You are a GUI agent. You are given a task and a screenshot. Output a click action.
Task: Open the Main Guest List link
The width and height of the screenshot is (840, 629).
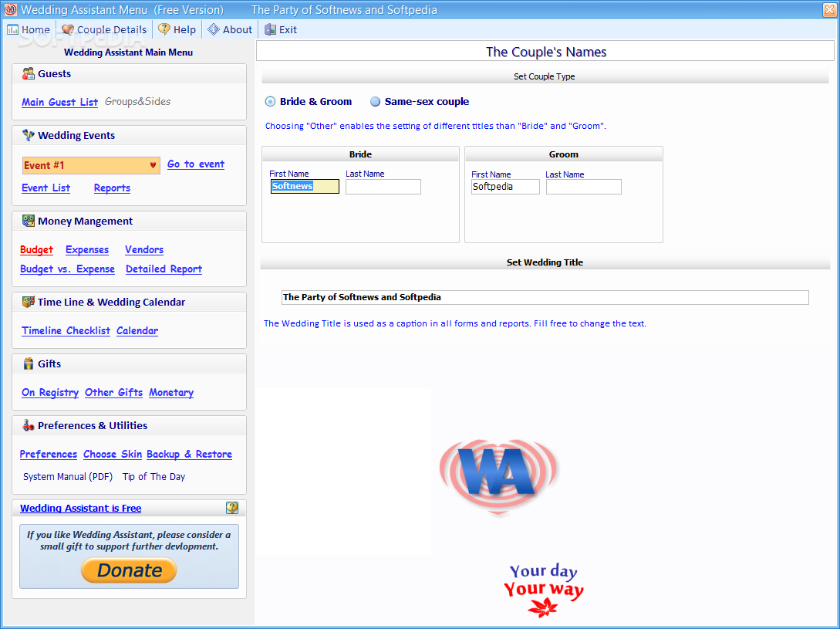(59, 102)
